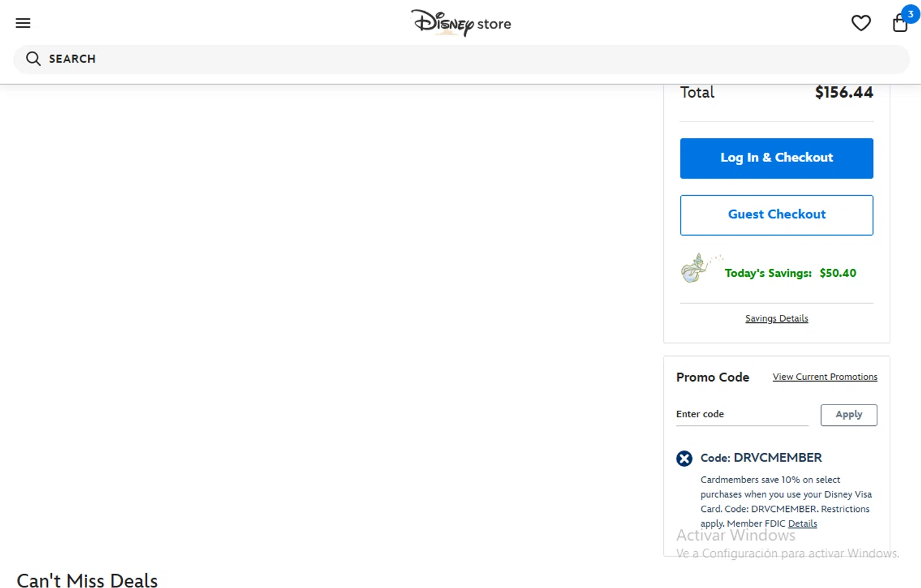Open Savings Details link
This screenshot has height=588, width=921.
pos(776,319)
